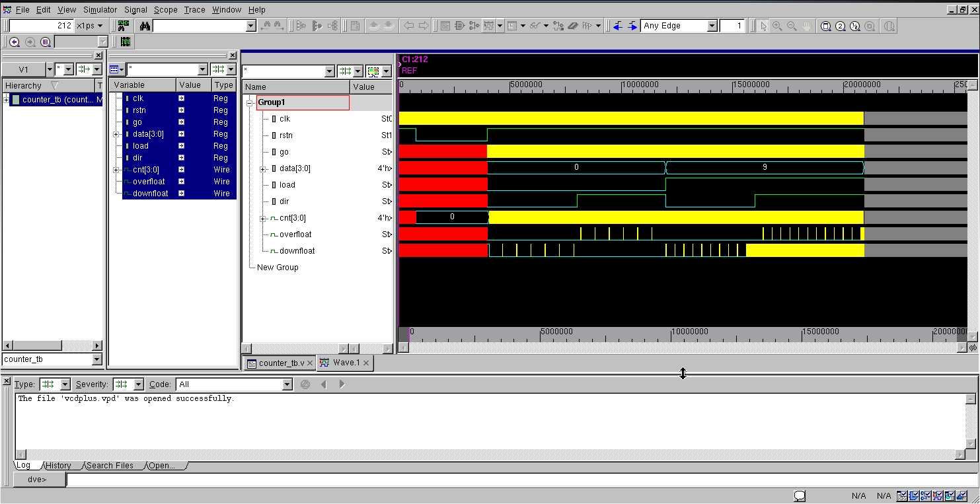
Task: Open the Signal menu
Action: click(x=135, y=10)
